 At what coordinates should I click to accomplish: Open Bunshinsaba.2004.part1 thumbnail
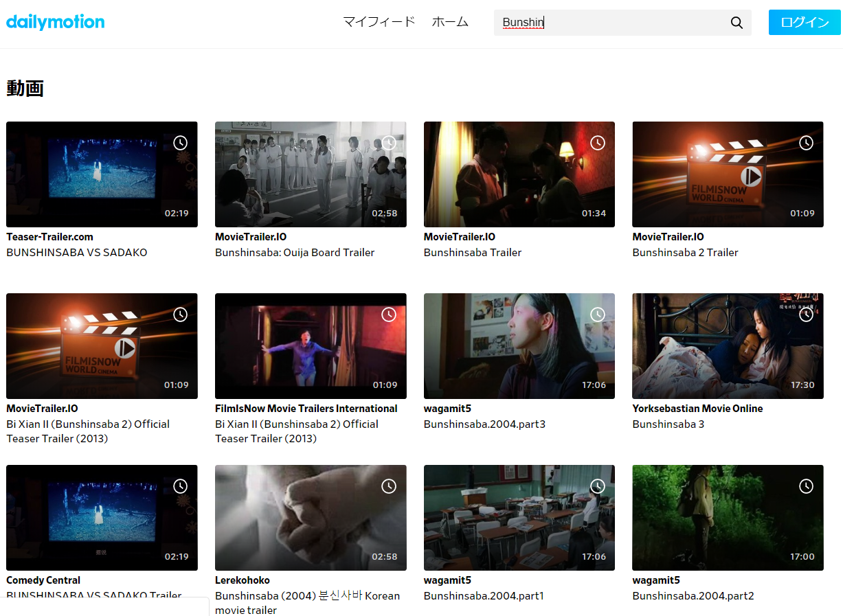coord(519,518)
